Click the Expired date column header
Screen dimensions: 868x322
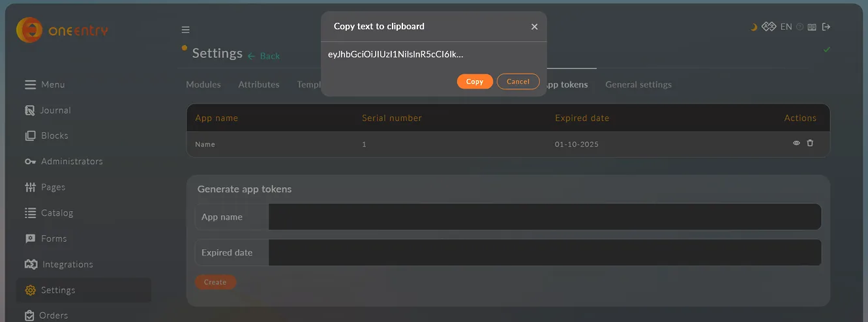click(x=582, y=118)
